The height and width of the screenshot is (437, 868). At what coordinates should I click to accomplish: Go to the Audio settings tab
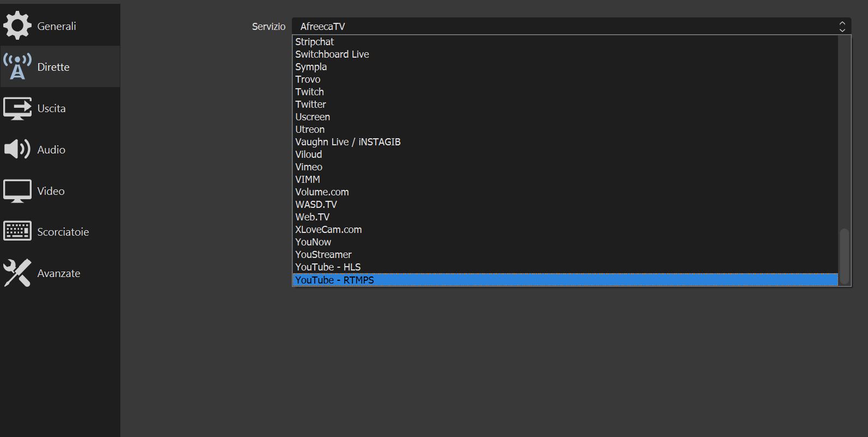point(60,149)
